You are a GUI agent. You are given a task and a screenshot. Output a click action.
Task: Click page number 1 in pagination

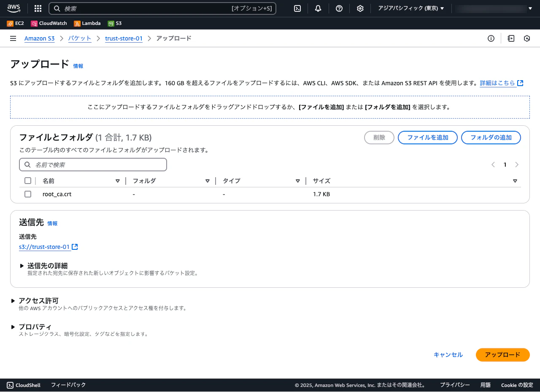click(505, 165)
